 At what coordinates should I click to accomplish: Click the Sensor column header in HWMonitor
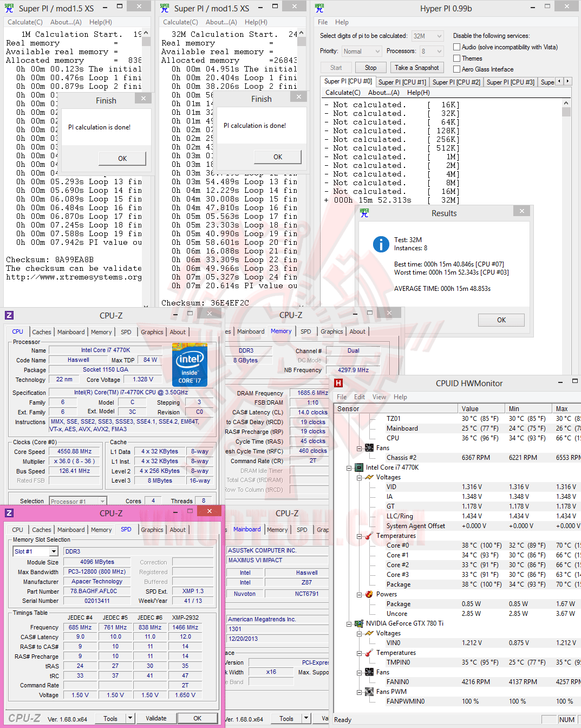[395, 409]
